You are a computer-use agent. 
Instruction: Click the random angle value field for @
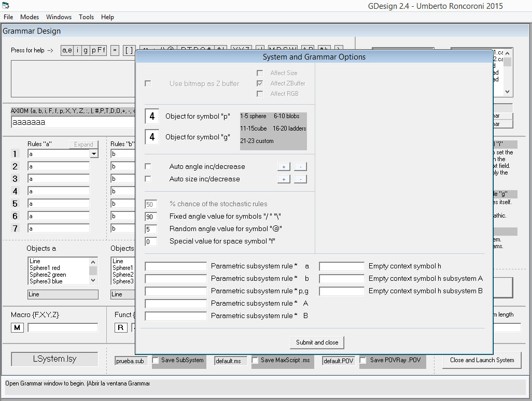(151, 229)
